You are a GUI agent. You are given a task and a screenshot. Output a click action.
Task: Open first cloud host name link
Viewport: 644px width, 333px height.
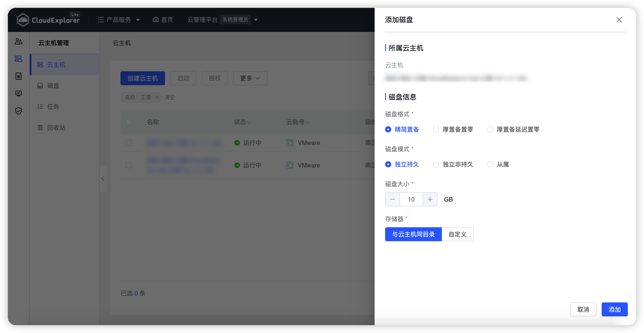[x=184, y=143]
